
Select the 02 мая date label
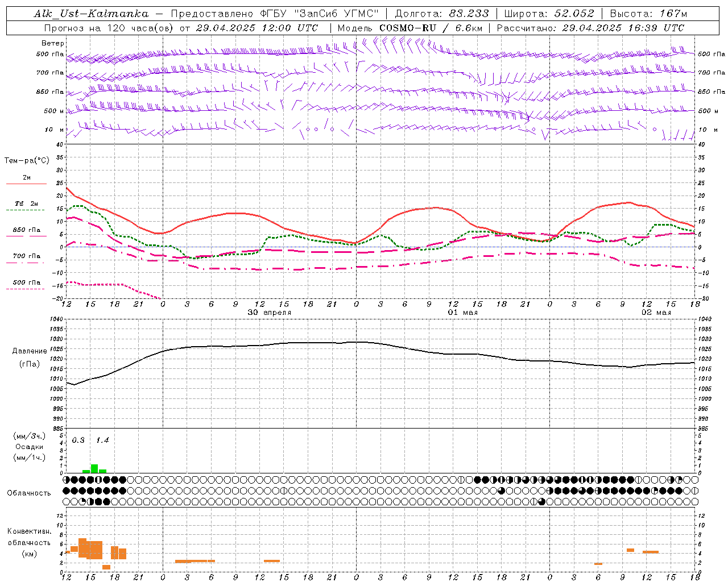(656, 313)
